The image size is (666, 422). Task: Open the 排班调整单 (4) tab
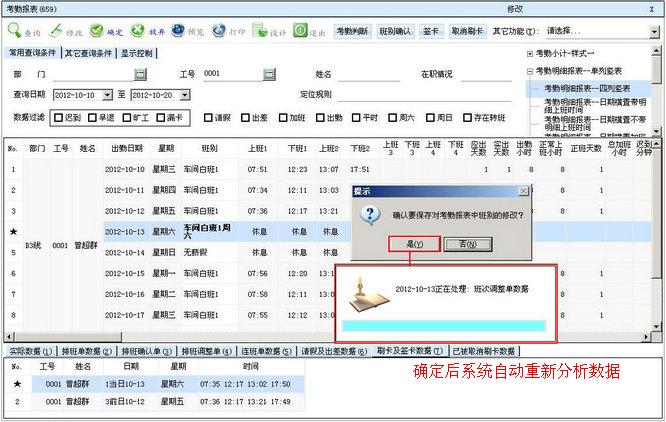coord(207,352)
